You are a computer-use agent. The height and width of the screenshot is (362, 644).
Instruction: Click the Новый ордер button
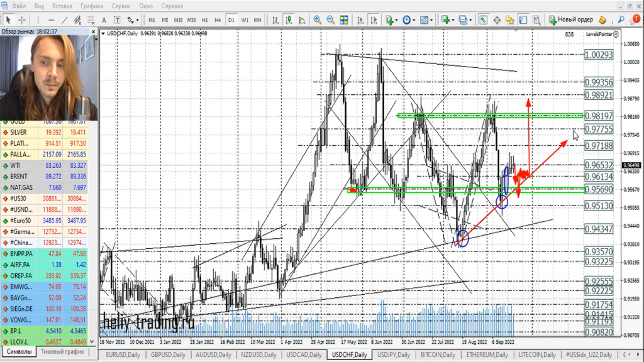571,19
